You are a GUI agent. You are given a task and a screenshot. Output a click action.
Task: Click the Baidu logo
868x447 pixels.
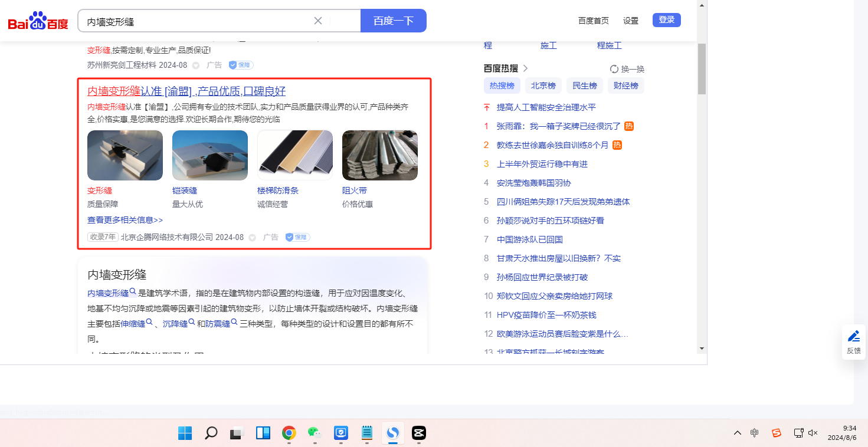pyautogui.click(x=38, y=21)
